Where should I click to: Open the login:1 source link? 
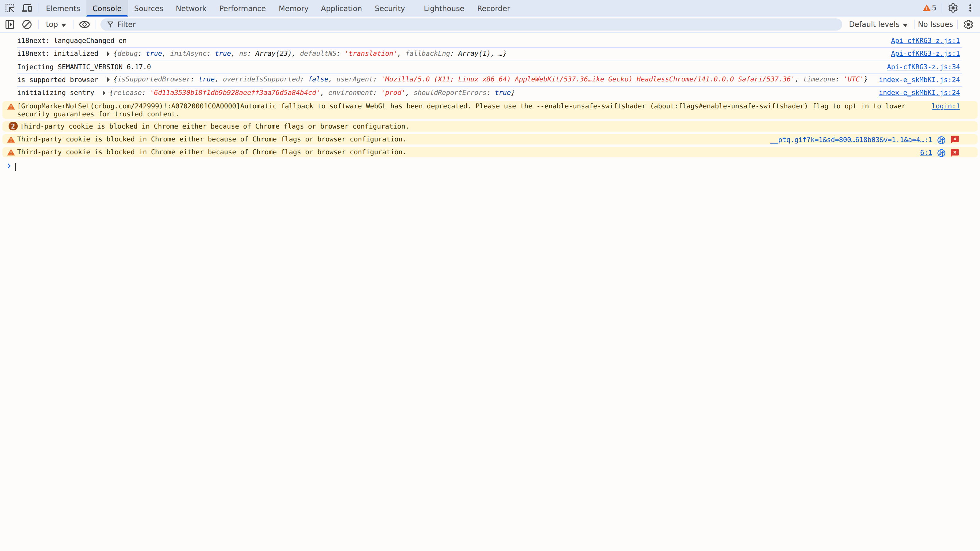pyautogui.click(x=945, y=106)
